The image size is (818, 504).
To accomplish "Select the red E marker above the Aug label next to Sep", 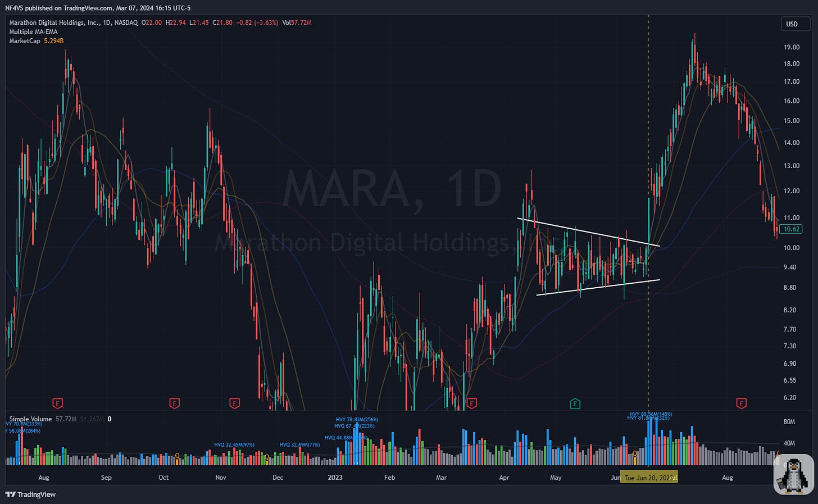I will (x=57, y=403).
